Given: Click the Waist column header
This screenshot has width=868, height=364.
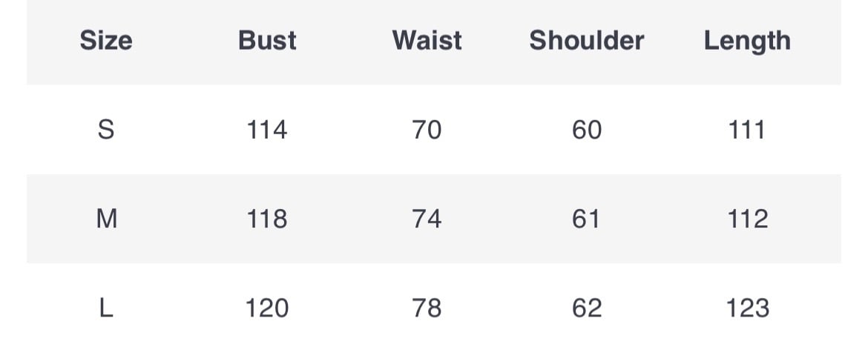Looking at the screenshot, I should [427, 40].
